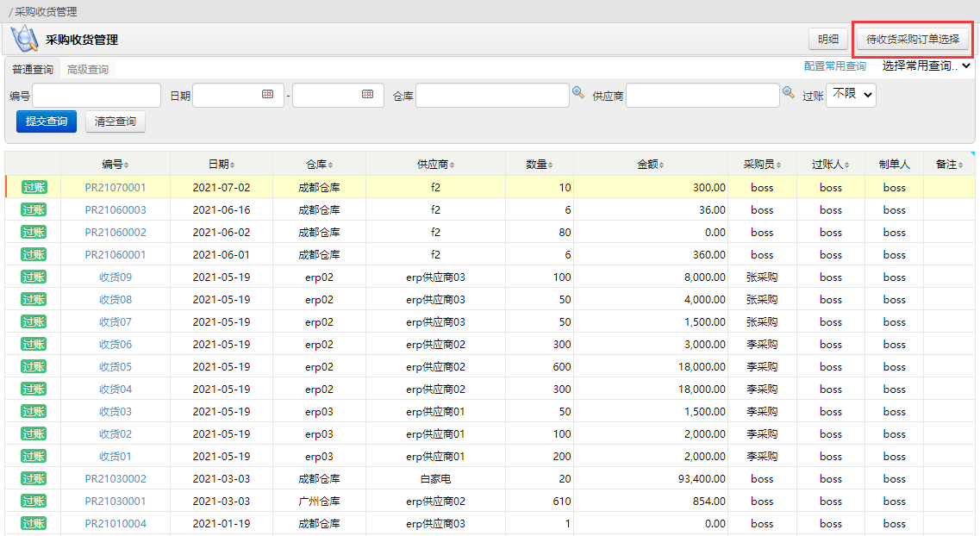Switch to the 普通查询 tab

(x=33, y=69)
